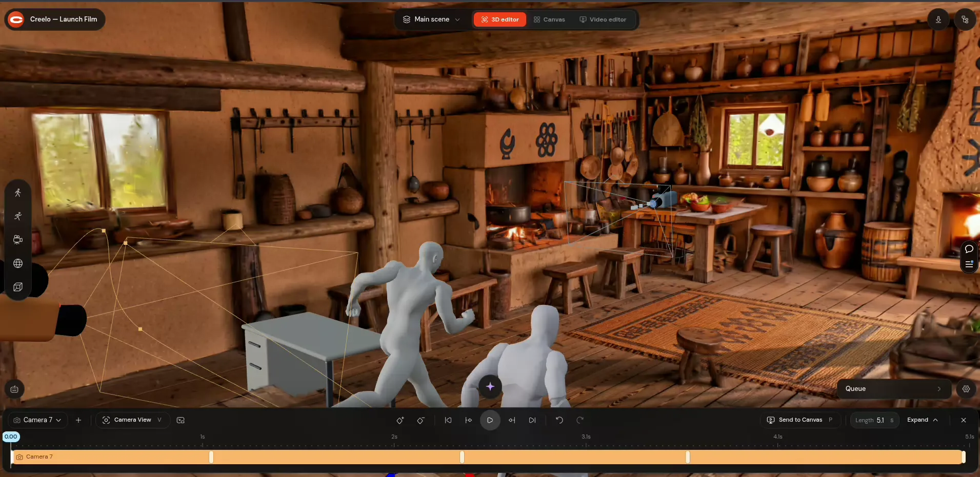This screenshot has width=980, height=477.
Task: Add a new camera with plus button
Action: [78, 420]
